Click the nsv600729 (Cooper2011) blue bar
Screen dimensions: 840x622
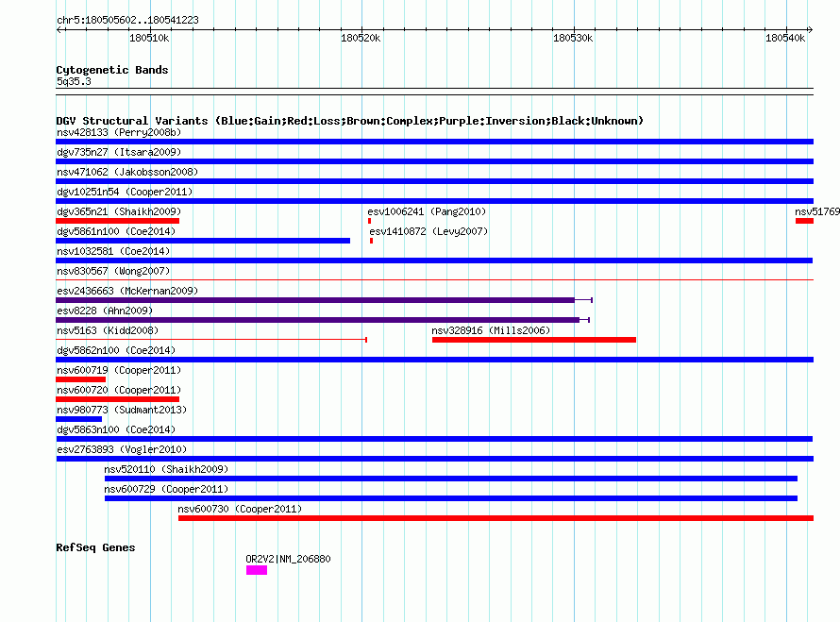[x=451, y=498]
